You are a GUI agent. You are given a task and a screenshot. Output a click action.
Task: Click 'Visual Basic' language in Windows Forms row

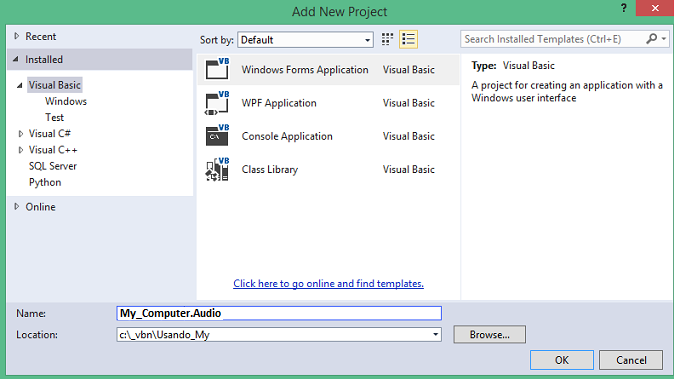pos(409,70)
